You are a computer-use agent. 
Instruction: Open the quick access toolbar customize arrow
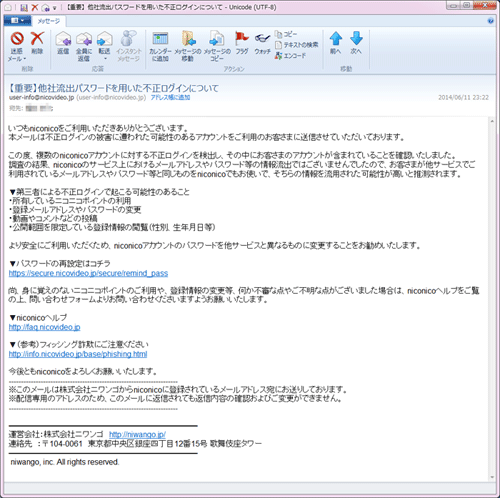pyautogui.click(x=55, y=8)
